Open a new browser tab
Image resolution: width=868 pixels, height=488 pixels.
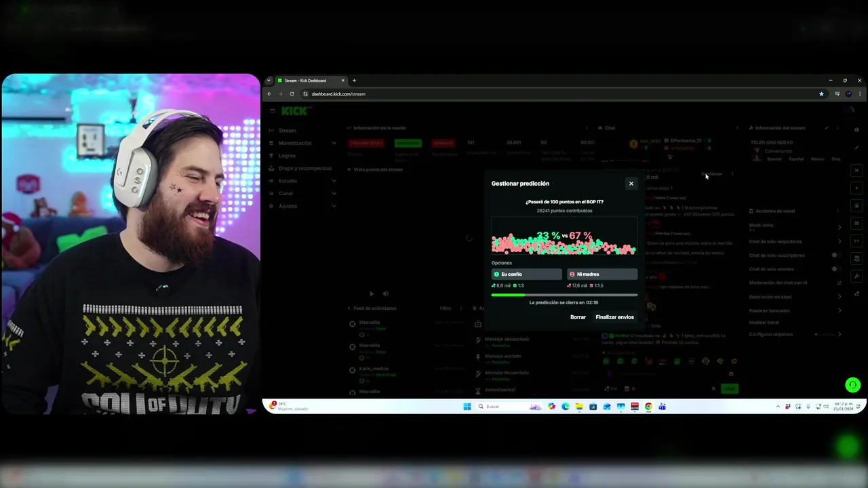click(x=354, y=81)
